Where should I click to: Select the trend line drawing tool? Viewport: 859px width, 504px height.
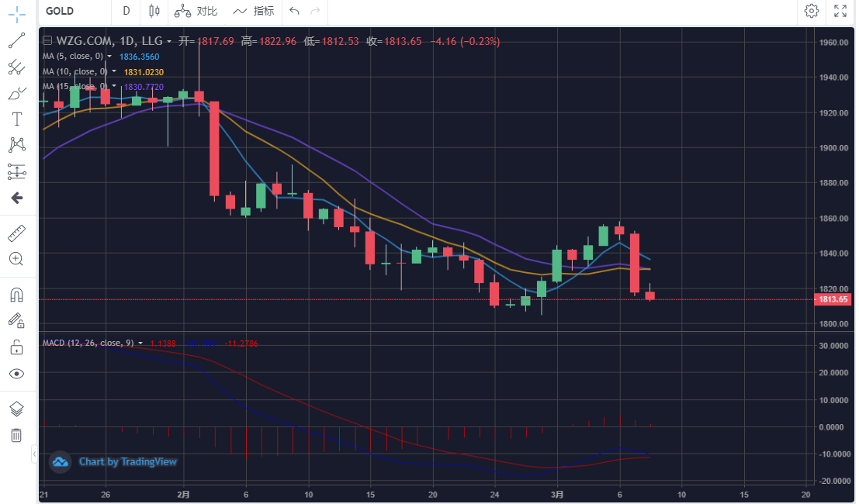pos(16,41)
